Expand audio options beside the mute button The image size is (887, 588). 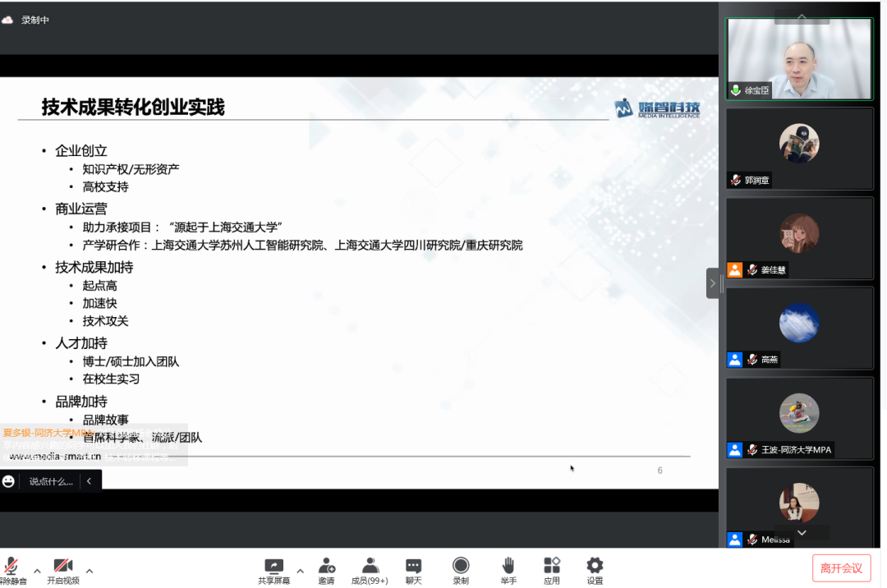(x=36, y=571)
